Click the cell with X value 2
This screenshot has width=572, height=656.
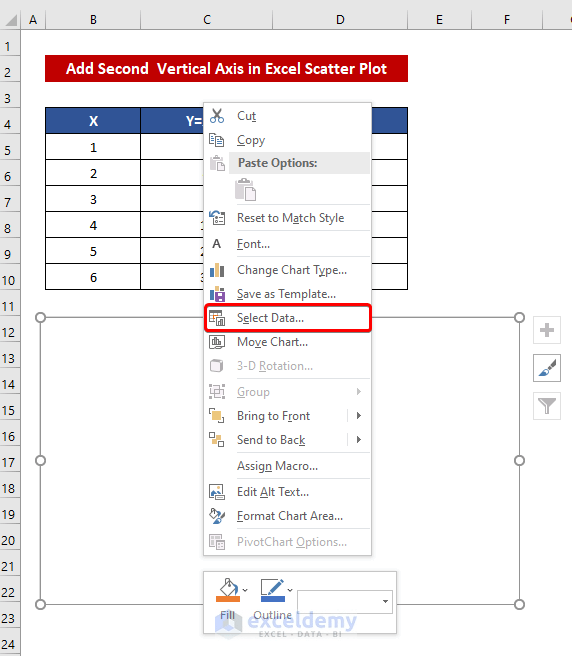[x=93, y=173]
